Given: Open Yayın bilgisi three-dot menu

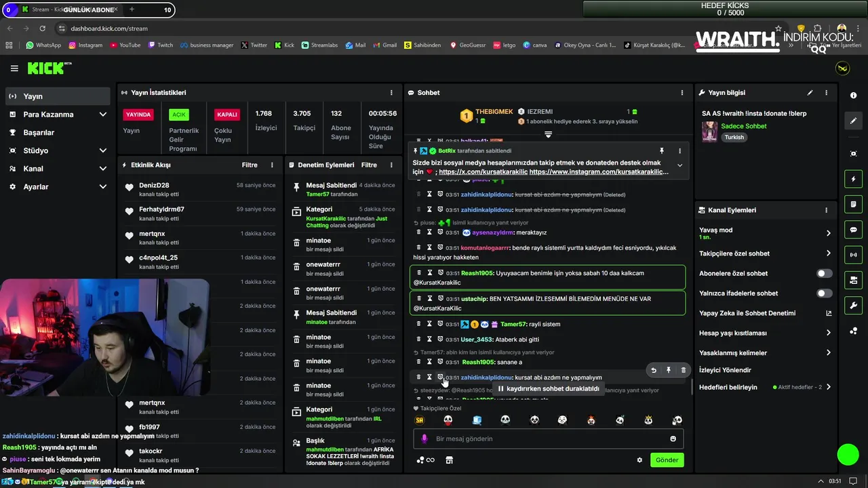Looking at the screenshot, I should 826,93.
